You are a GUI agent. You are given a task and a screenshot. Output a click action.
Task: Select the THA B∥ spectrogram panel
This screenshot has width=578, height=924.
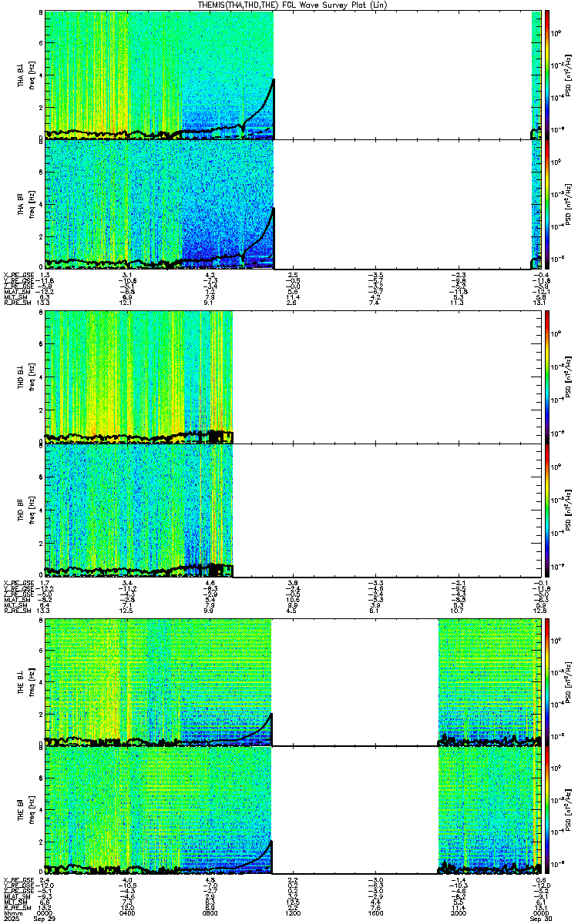pos(293,203)
